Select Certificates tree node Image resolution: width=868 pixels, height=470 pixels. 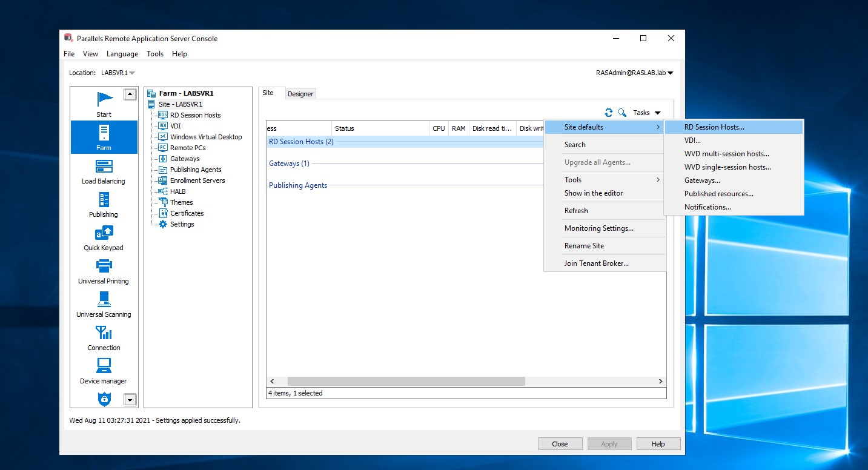click(x=187, y=213)
